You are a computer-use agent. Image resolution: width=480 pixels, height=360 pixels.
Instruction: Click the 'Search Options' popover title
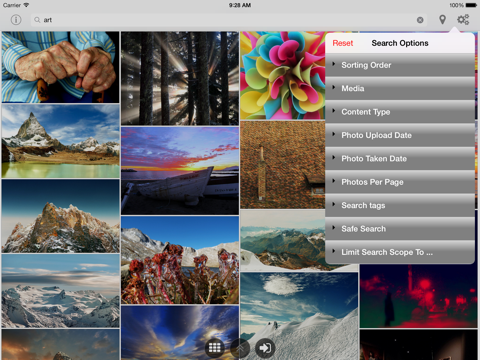(x=400, y=43)
